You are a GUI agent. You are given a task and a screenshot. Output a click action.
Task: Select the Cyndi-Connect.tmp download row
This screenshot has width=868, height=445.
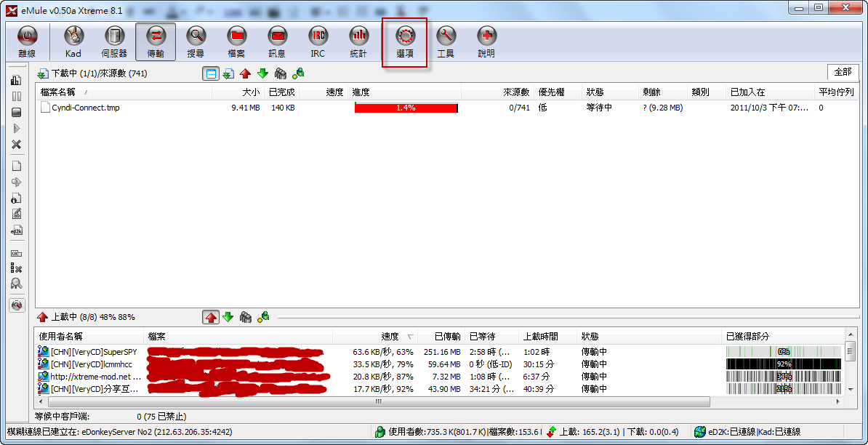tap(447, 108)
